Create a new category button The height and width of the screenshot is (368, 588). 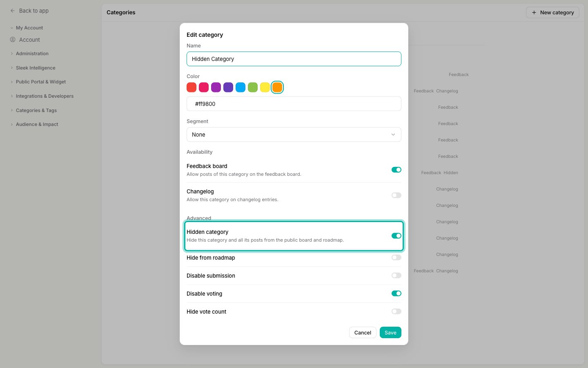[552, 13]
